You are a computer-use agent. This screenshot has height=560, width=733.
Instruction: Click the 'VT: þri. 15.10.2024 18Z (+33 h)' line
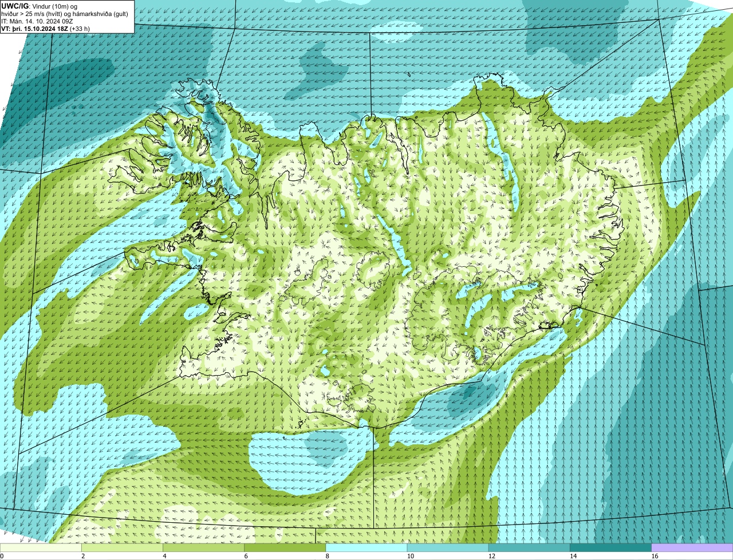tap(46, 29)
